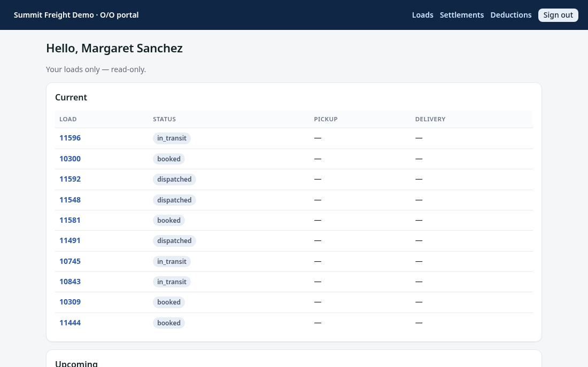Click the booked badge for load 11581

click(169, 221)
